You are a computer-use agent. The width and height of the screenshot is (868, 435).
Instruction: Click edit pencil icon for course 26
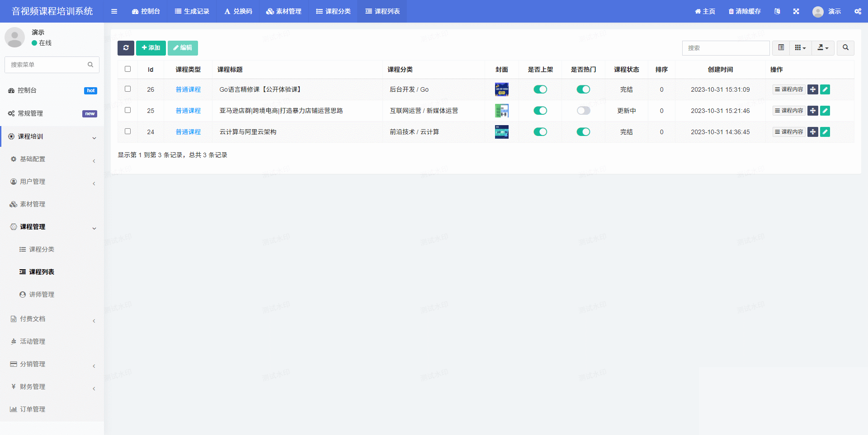coord(825,89)
